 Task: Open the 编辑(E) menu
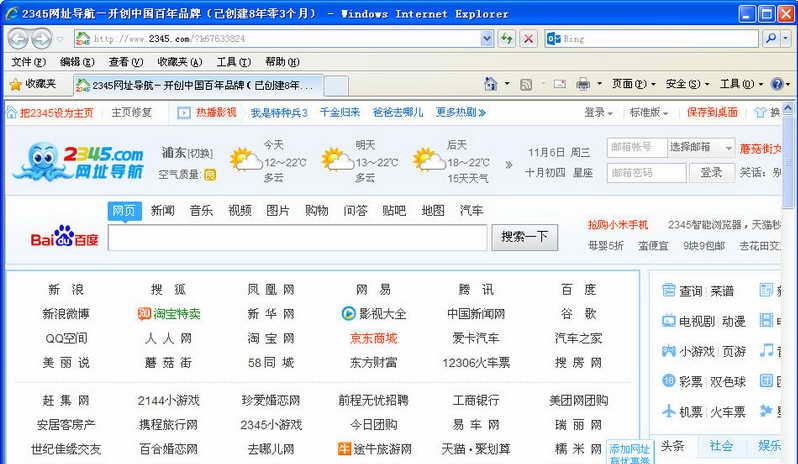[77, 62]
